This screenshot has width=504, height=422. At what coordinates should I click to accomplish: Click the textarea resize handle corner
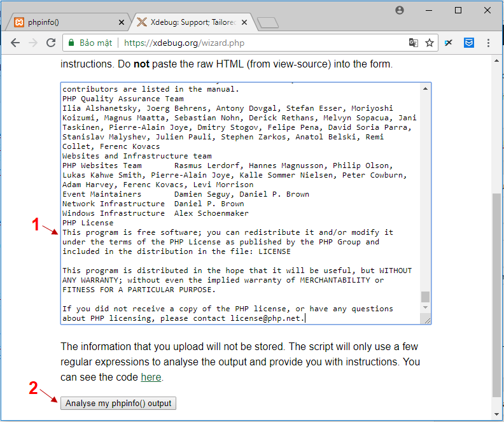pos(427,320)
